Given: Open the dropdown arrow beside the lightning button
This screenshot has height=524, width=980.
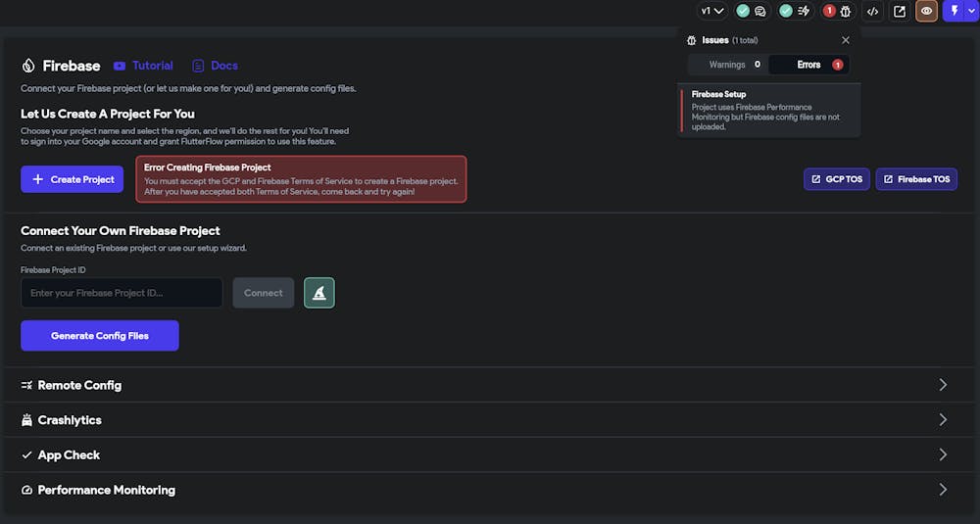Looking at the screenshot, I should [x=971, y=11].
